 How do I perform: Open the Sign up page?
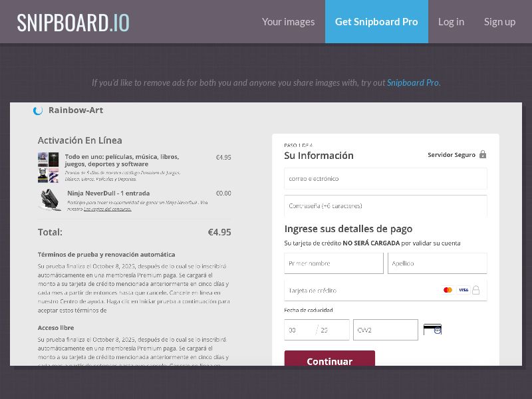pyautogui.click(x=499, y=22)
